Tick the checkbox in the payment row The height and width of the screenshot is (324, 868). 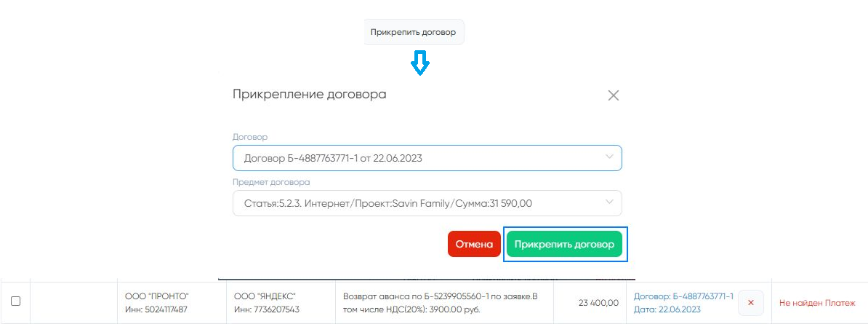coord(15,301)
